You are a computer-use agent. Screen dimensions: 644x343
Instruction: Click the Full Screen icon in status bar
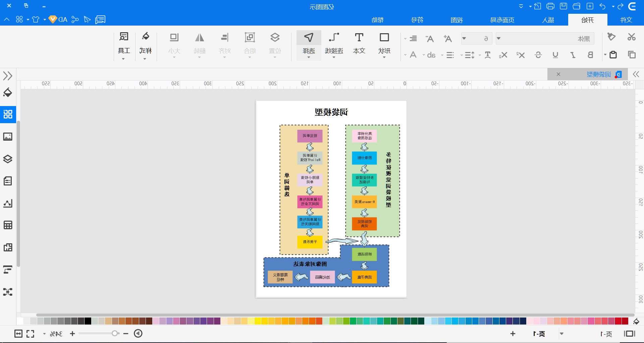coord(30,334)
